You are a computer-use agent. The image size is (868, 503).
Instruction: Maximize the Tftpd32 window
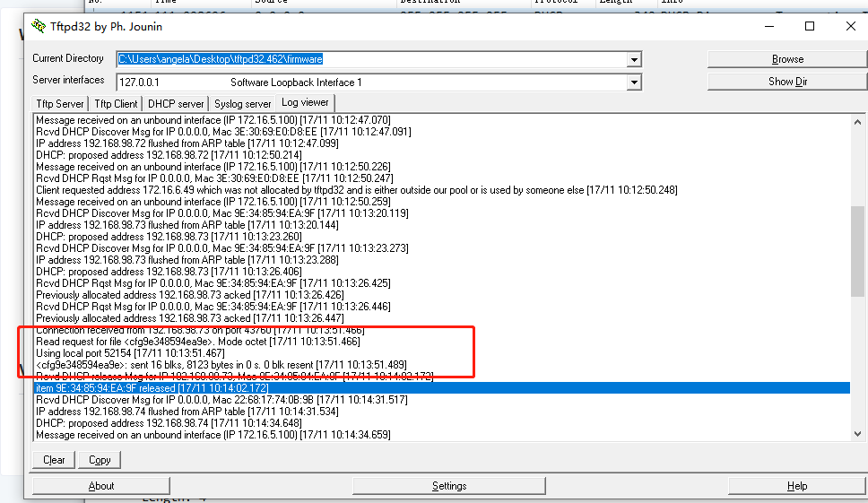[810, 26]
